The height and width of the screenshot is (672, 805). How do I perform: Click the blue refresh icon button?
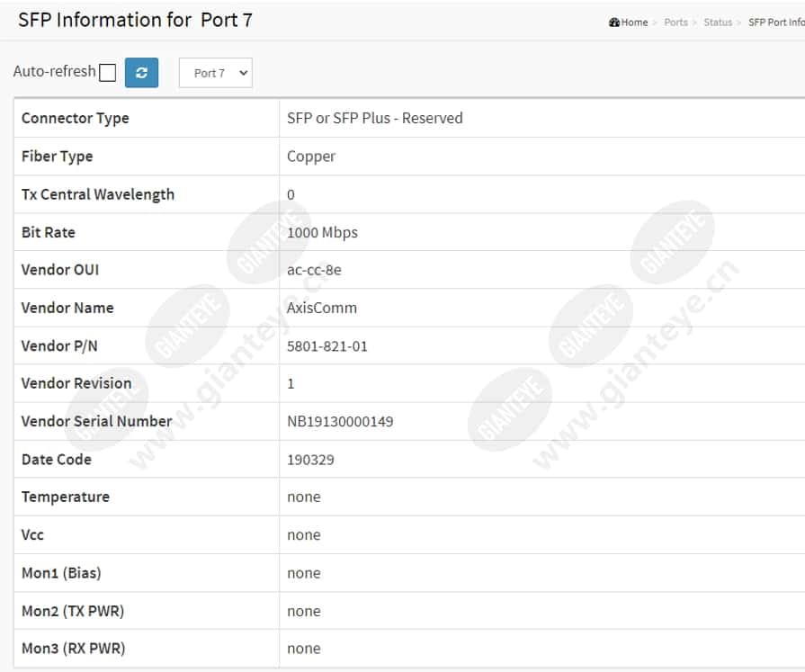coord(141,72)
